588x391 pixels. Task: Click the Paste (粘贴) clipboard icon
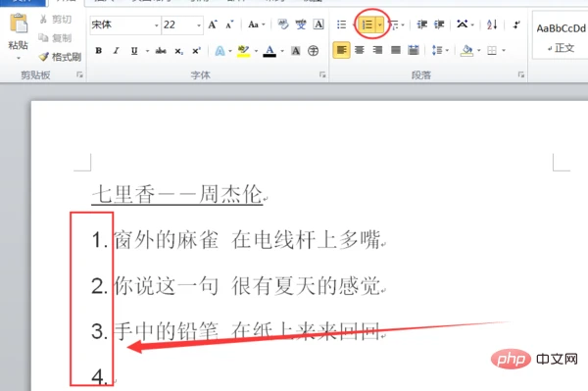18,24
